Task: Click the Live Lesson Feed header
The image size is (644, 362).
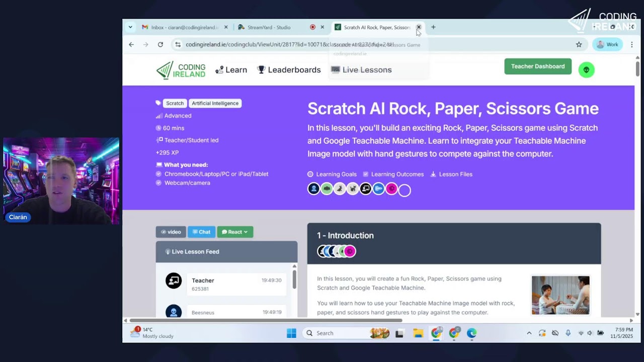Action: tap(226, 251)
